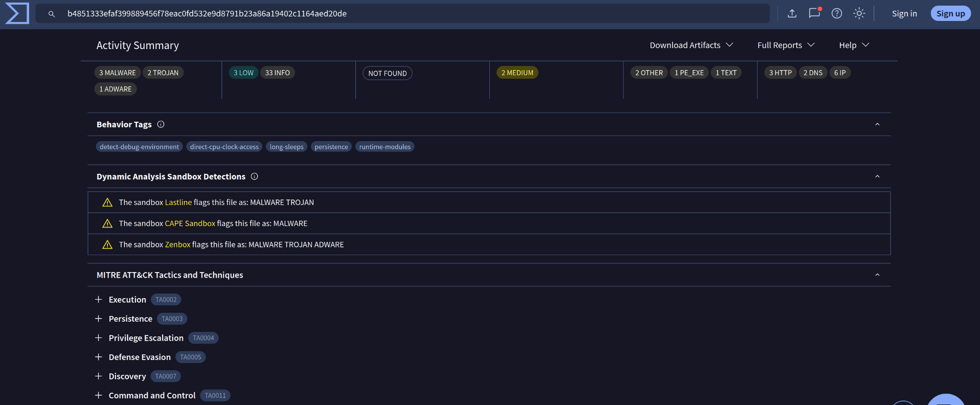Click the NOT FOUND badge
980x405 pixels.
388,73
